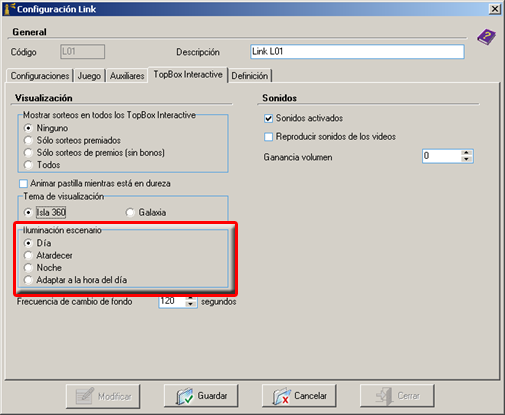
Task: Click the Guardar button's folder checkmark icon
Action: (x=185, y=396)
